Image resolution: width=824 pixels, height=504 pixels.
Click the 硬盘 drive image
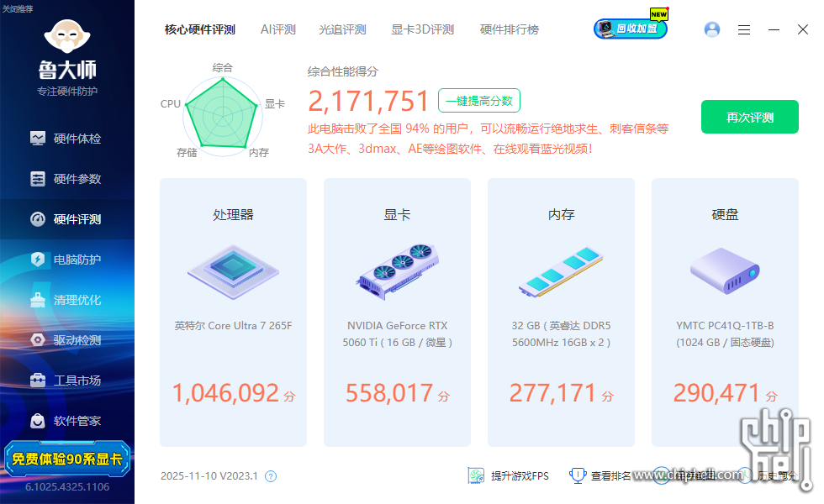click(725, 270)
